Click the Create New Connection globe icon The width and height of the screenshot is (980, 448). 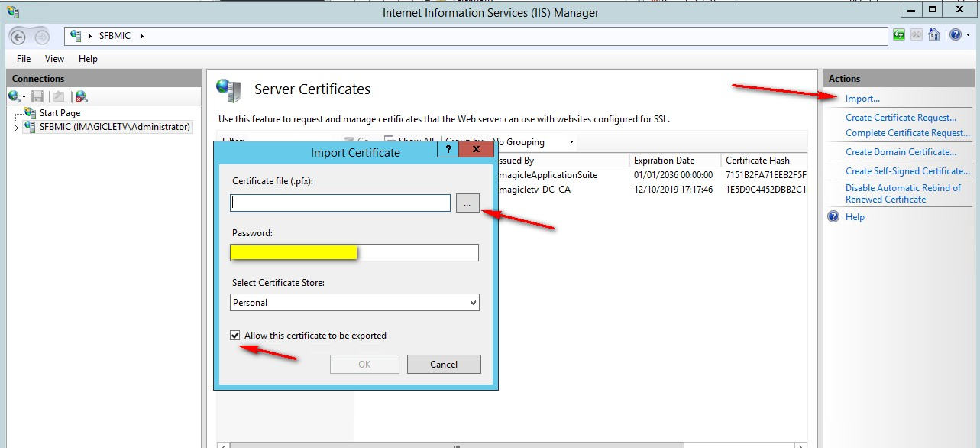coord(14,96)
